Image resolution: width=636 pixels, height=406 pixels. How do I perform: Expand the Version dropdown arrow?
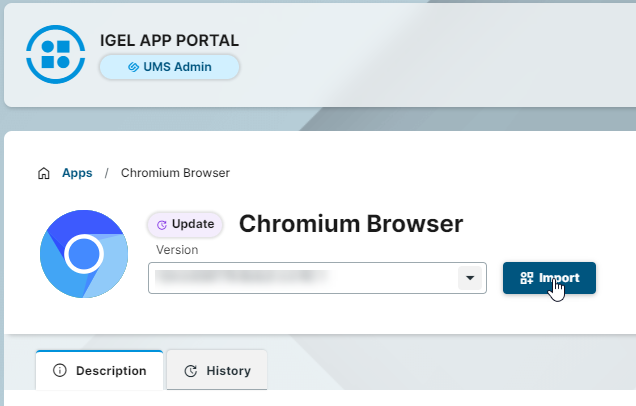[468, 278]
